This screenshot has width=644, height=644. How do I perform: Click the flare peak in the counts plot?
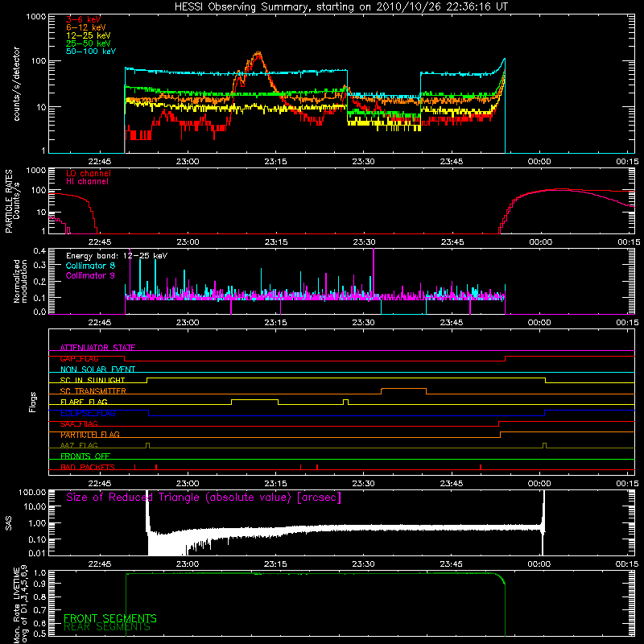258,54
